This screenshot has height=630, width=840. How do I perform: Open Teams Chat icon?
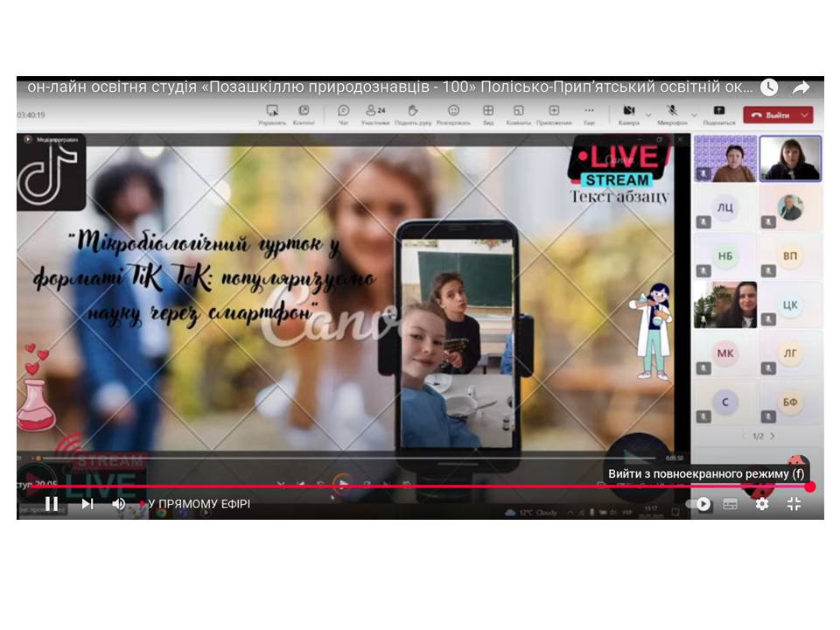[x=343, y=114]
